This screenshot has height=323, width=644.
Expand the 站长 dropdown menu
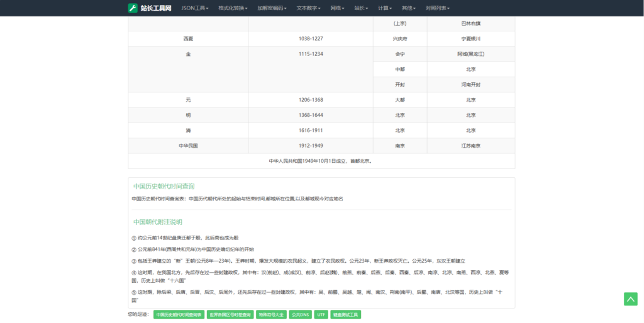click(362, 8)
